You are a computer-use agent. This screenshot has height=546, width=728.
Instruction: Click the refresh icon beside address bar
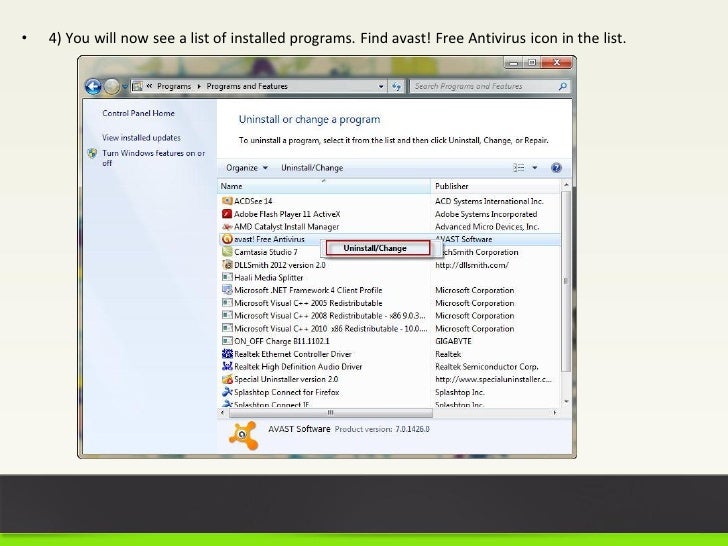[396, 86]
